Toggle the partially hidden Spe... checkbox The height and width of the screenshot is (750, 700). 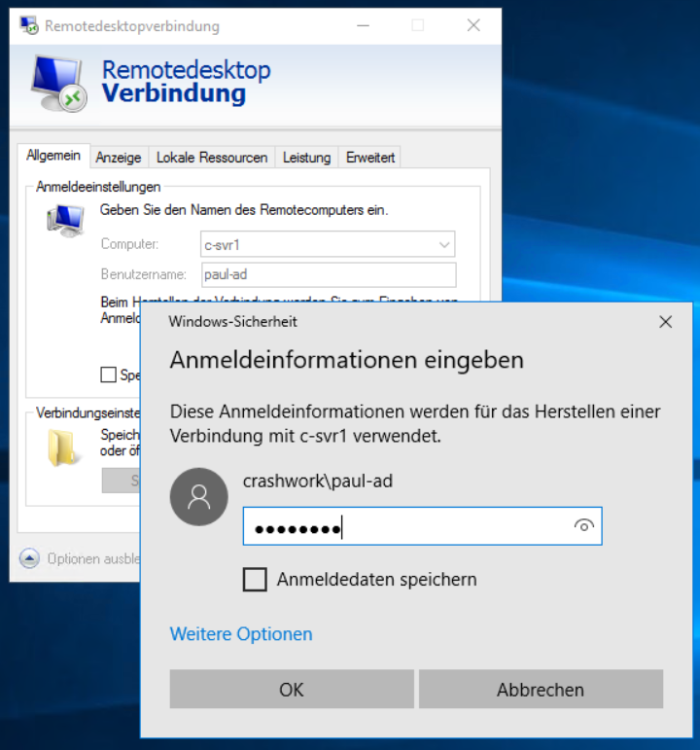click(109, 375)
